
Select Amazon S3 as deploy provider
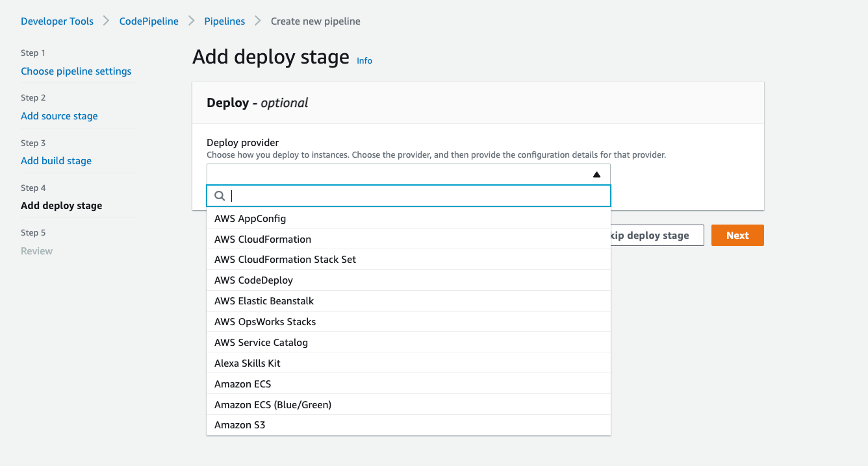409,425
